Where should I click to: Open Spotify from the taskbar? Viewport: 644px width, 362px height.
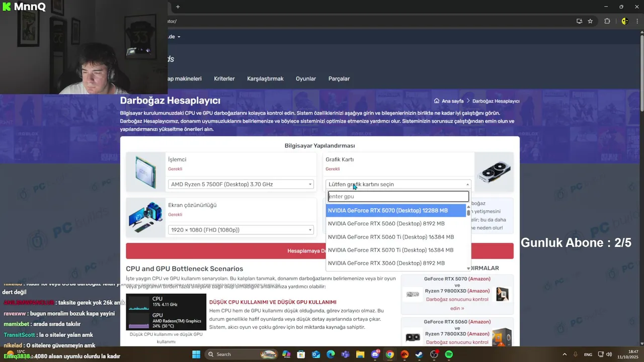449,354
